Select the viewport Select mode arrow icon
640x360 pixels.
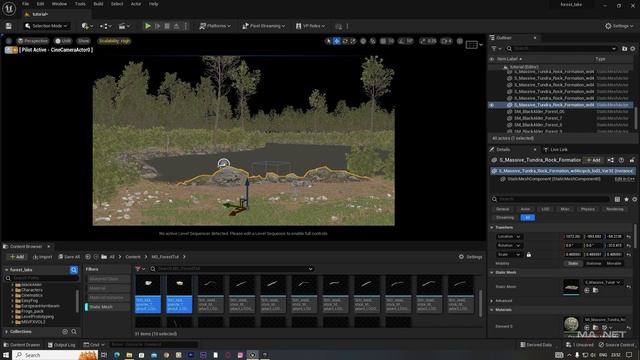[x=328, y=41]
